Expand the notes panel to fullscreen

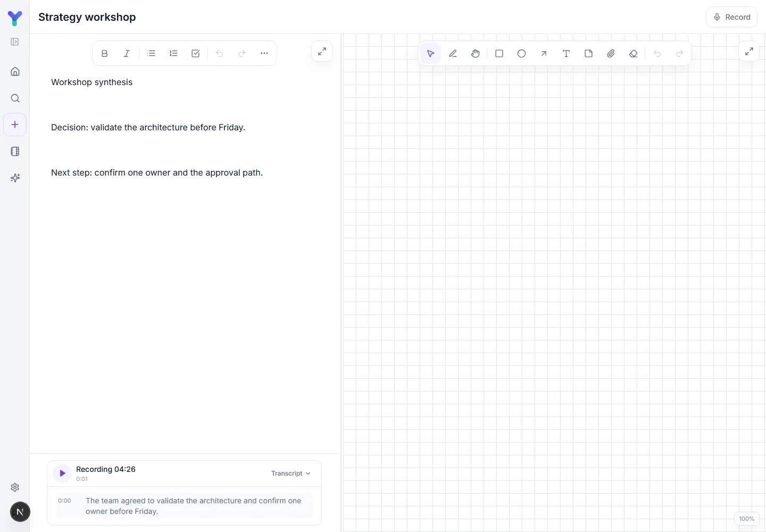coord(322,52)
